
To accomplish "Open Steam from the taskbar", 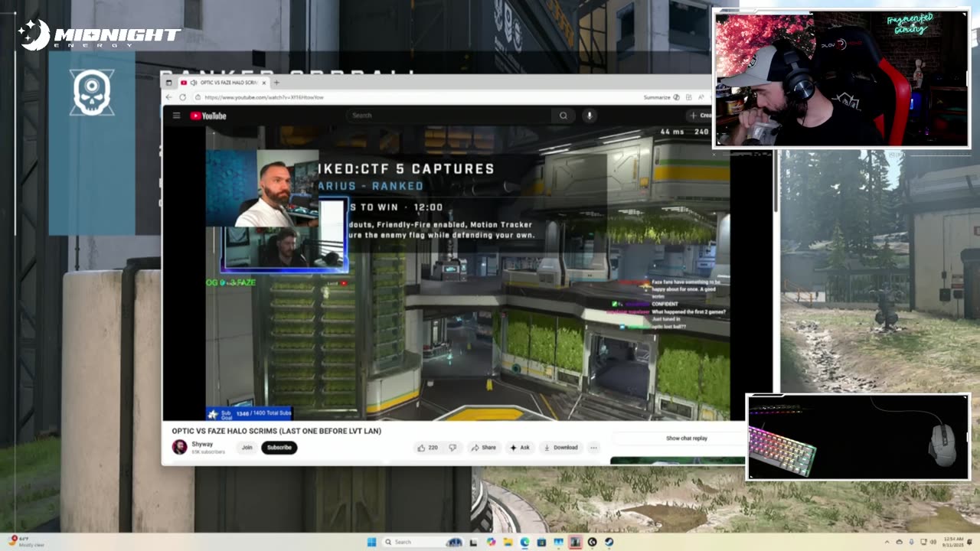I will click(609, 542).
